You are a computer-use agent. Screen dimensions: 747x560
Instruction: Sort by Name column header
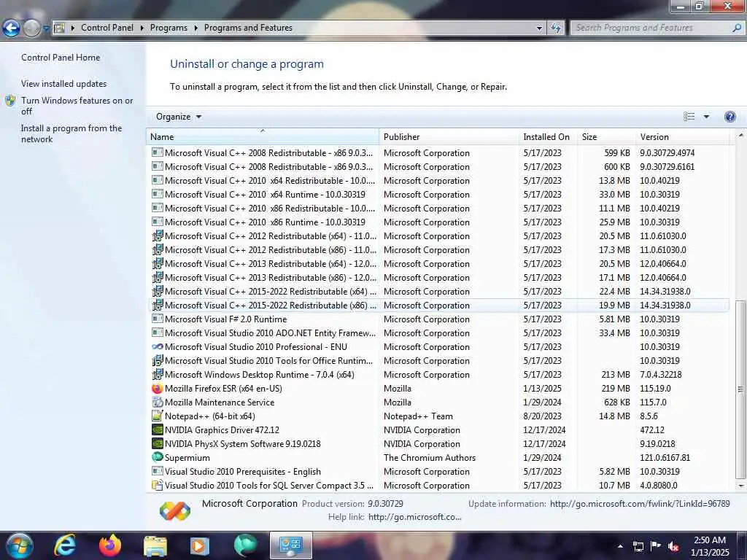263,136
